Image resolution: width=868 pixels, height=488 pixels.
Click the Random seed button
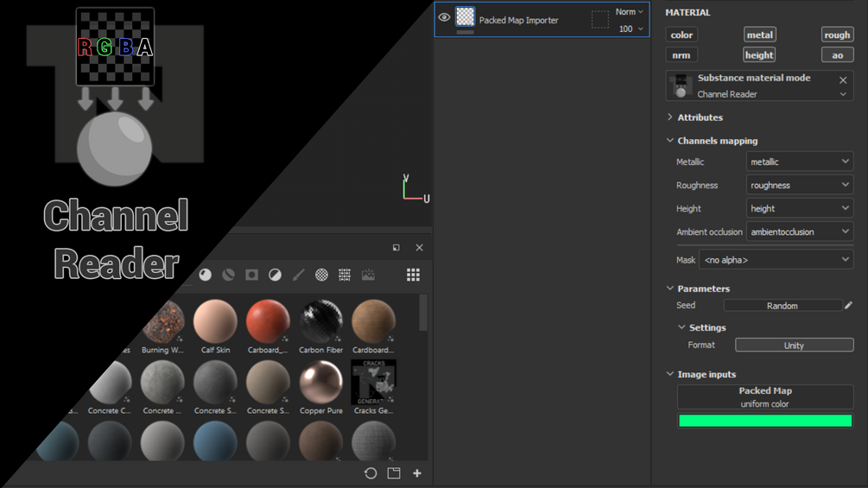coord(782,306)
